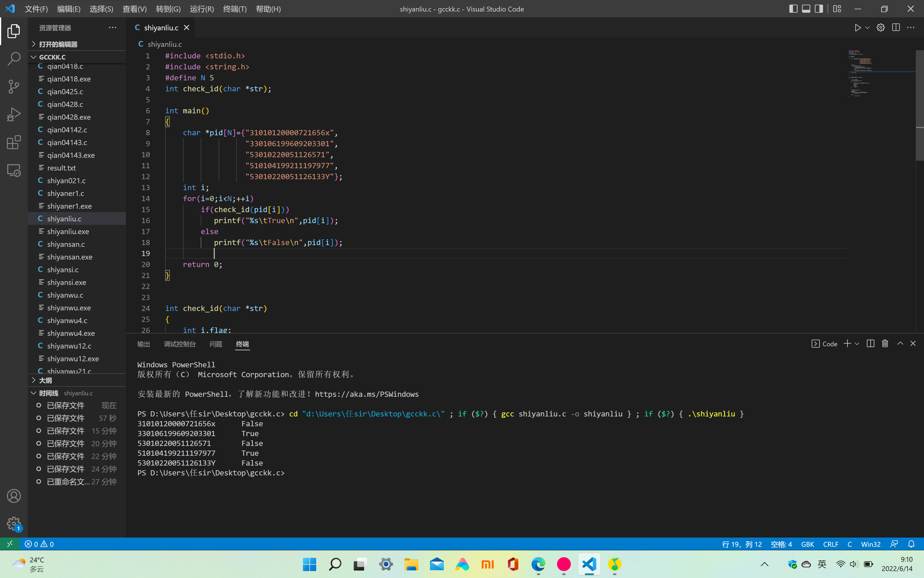Viewport: 924px width, 578px height.
Task: Open the Remote Explorer view
Action: 14,171
